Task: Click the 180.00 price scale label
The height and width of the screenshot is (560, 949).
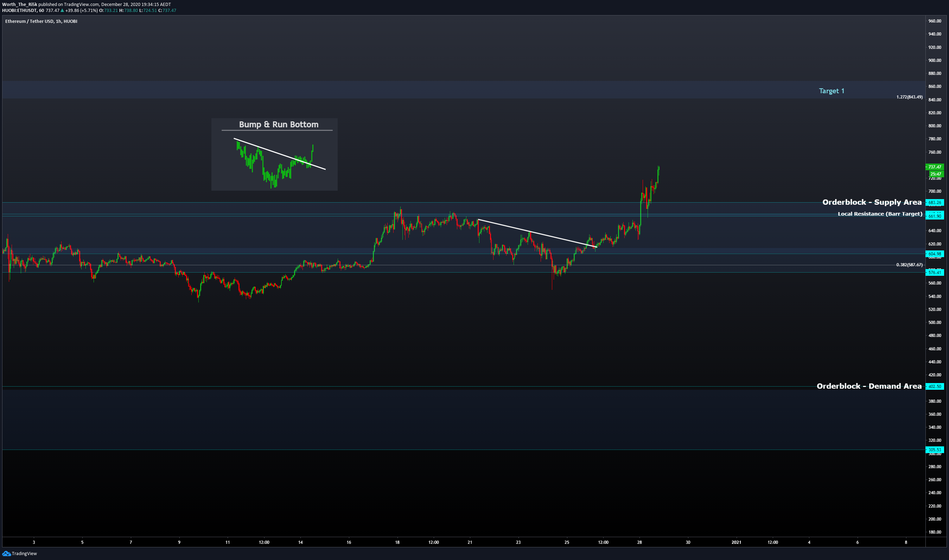Action: click(935, 532)
